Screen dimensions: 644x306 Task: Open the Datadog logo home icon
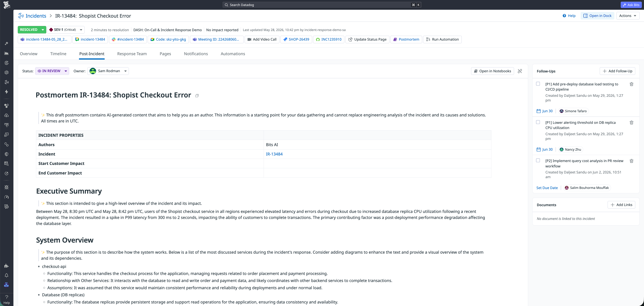click(7, 5)
